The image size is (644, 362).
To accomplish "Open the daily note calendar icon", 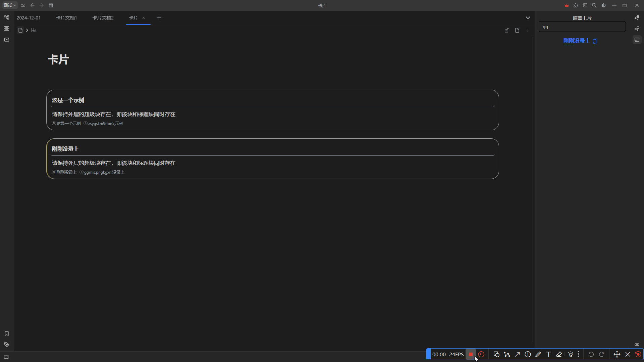I will click(x=51, y=5).
